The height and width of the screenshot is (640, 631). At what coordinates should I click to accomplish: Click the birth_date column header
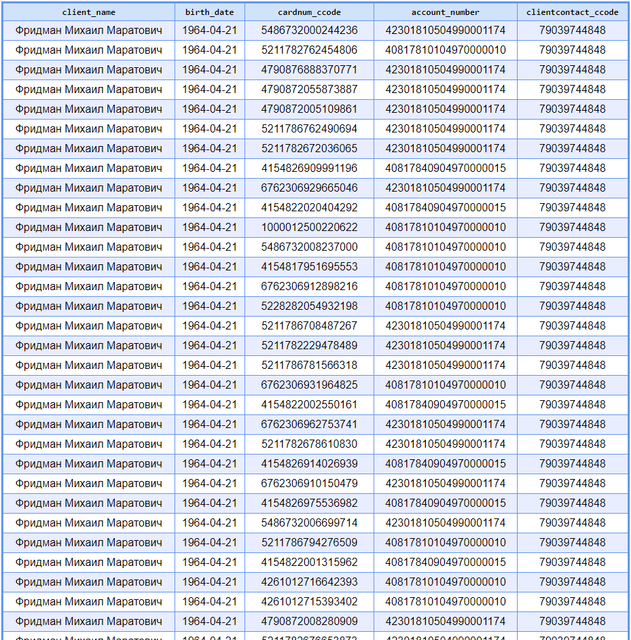coord(209,12)
